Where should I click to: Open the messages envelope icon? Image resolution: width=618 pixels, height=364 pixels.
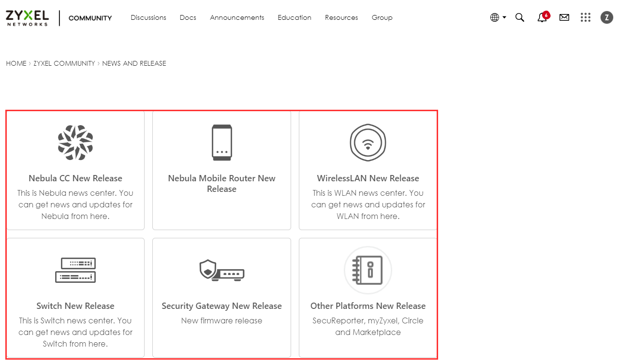[x=564, y=17]
